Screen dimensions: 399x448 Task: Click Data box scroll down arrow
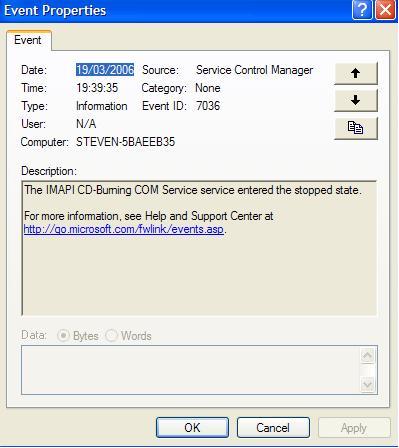point(368,384)
